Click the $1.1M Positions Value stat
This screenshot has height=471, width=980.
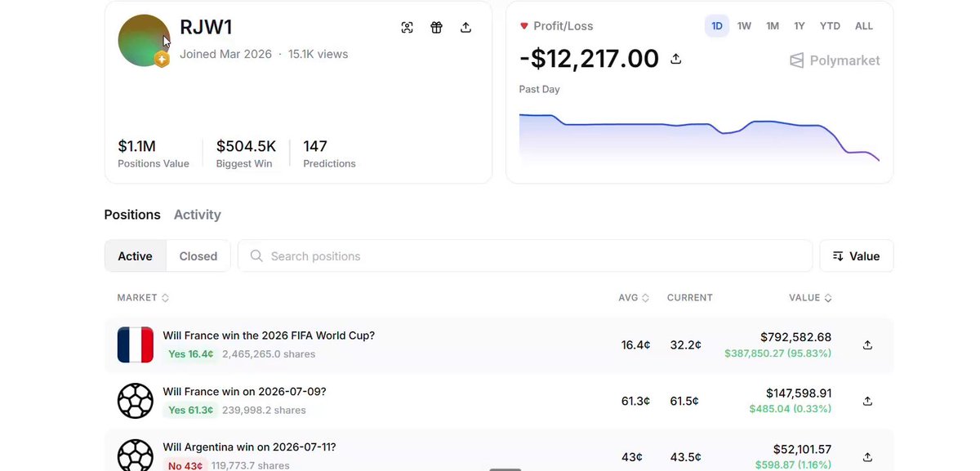click(x=154, y=153)
